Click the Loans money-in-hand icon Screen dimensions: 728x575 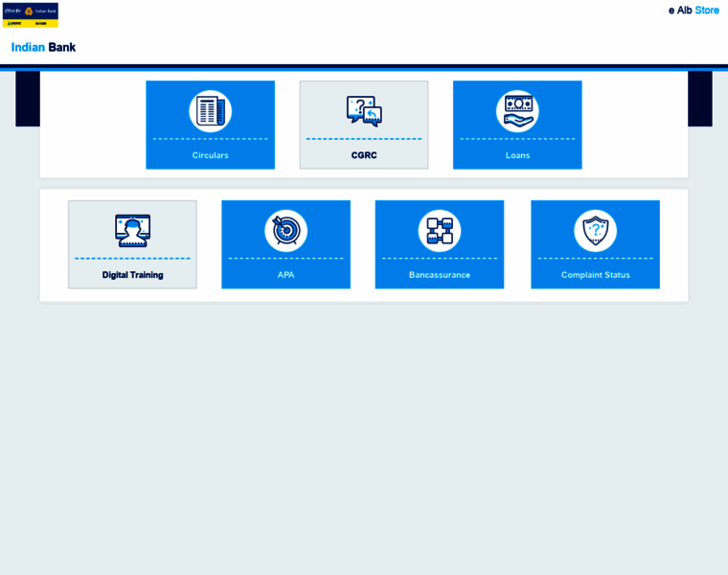pyautogui.click(x=517, y=111)
